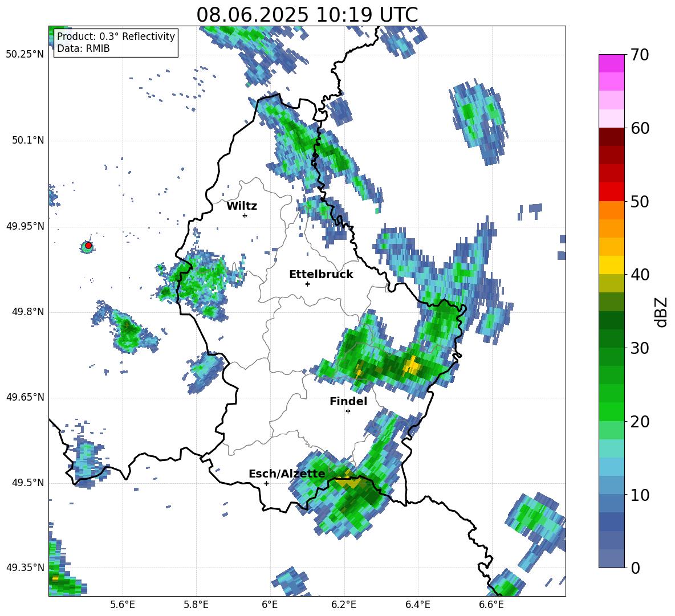Click the Ettelbruck cross marker
675x616 pixels.
click(307, 284)
